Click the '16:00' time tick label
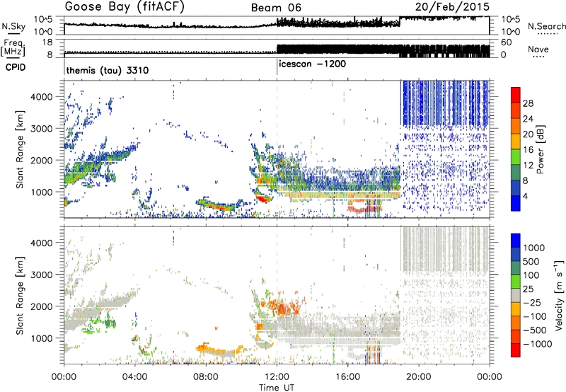 (x=347, y=377)
